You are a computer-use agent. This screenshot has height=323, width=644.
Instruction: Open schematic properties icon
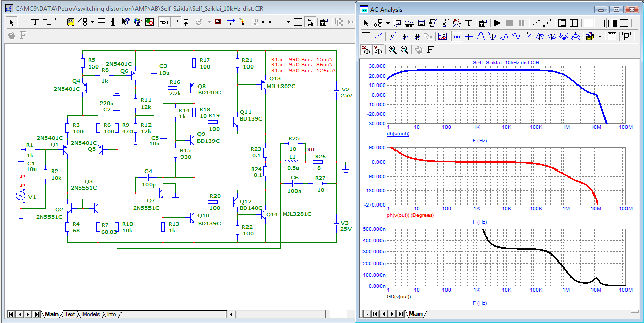(324, 22)
